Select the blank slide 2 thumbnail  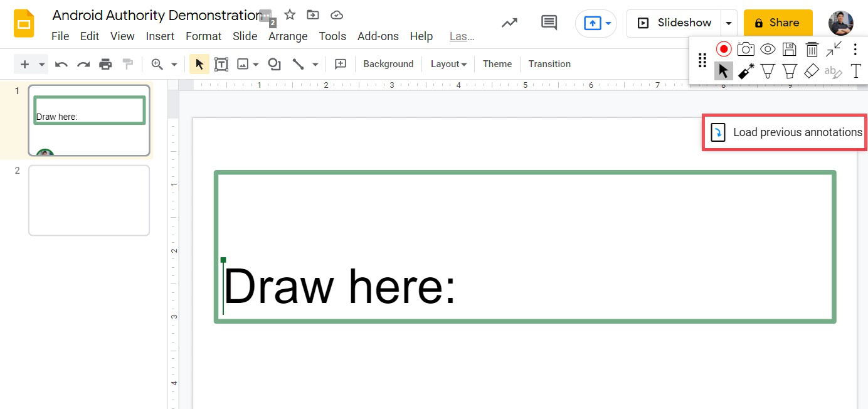pos(89,200)
